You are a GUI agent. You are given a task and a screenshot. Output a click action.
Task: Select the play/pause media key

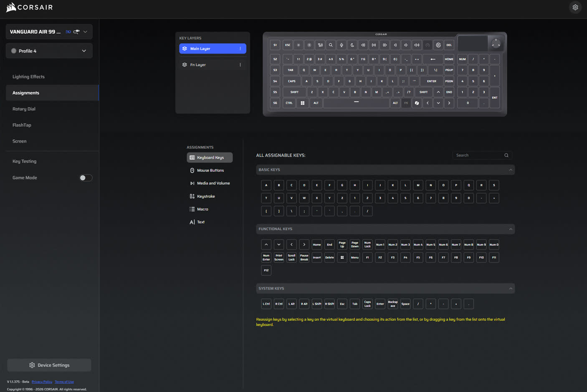pos(374,45)
